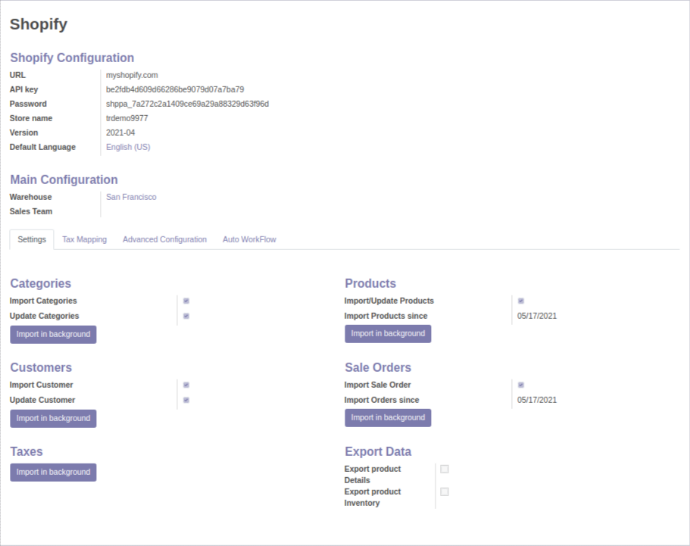The width and height of the screenshot is (690, 546).
Task: Open the Settings tab
Action: 32,239
